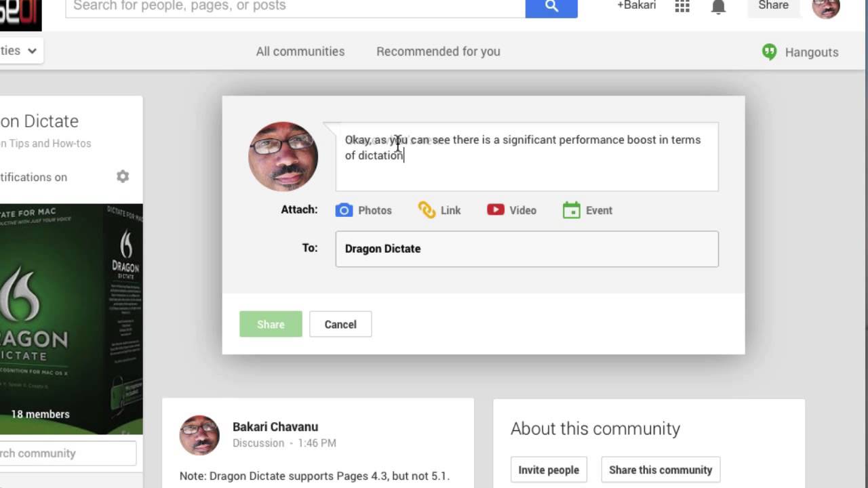Open the Dragon Dictate box cover image
The height and width of the screenshot is (488, 868).
[71, 319]
